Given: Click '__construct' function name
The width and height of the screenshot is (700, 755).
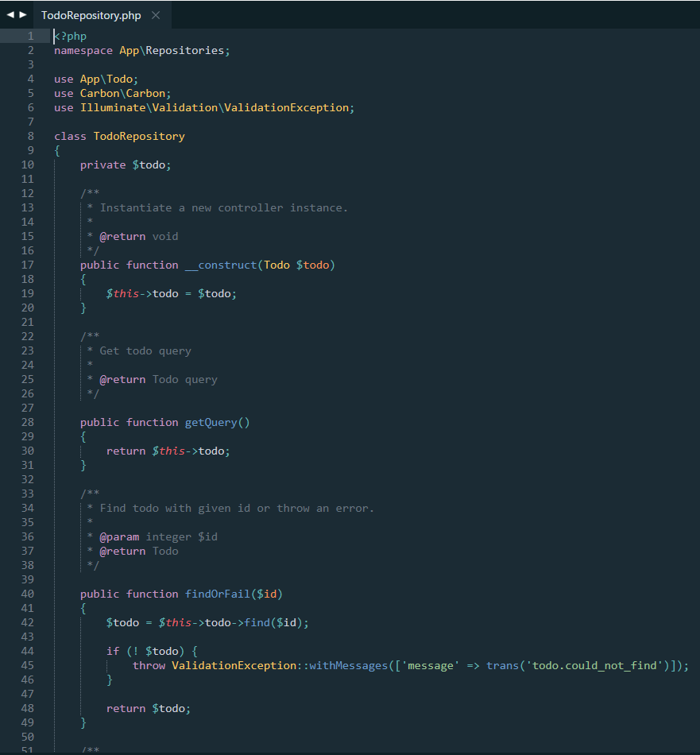Looking at the screenshot, I should coord(221,265).
